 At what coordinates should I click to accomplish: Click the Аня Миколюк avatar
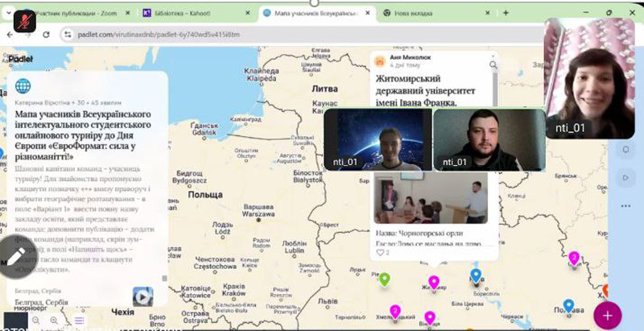point(380,61)
